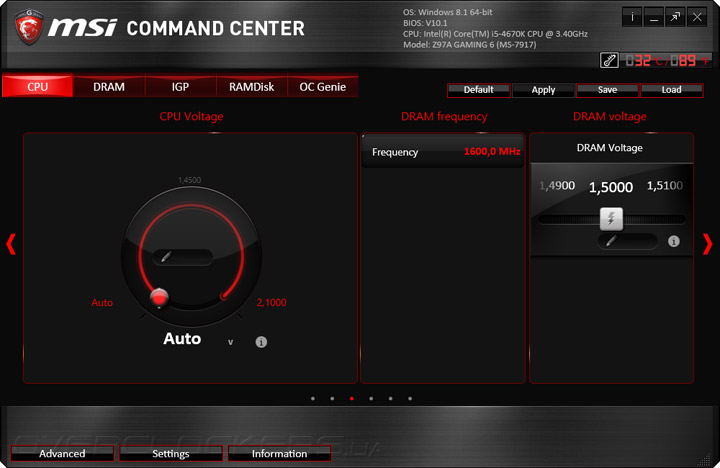
Task: Go to the OC Genie tab
Action: [322, 86]
